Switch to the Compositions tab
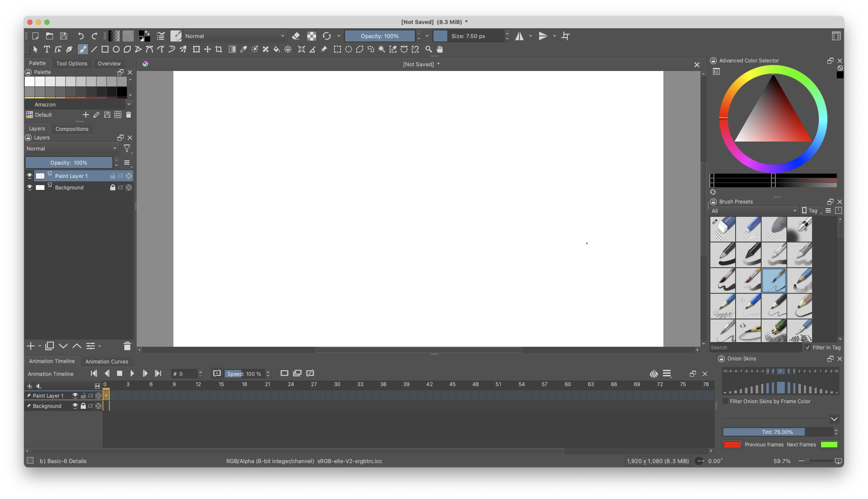 coord(72,129)
